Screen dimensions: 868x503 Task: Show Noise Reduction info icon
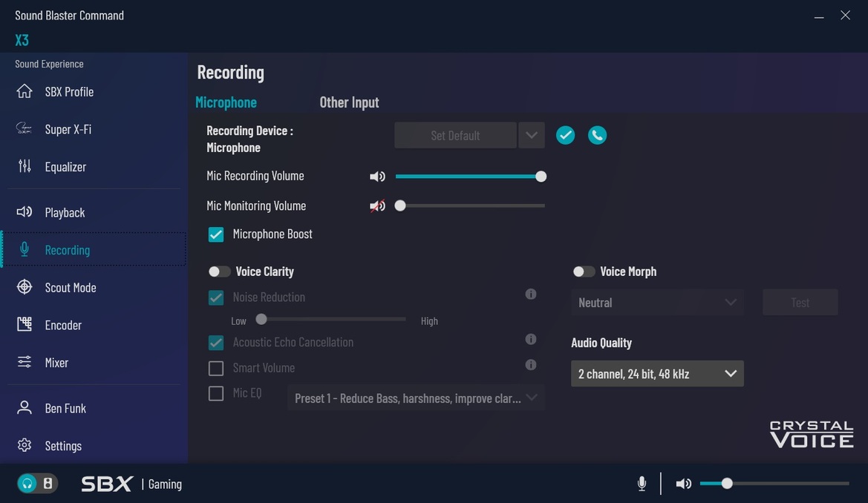point(531,295)
